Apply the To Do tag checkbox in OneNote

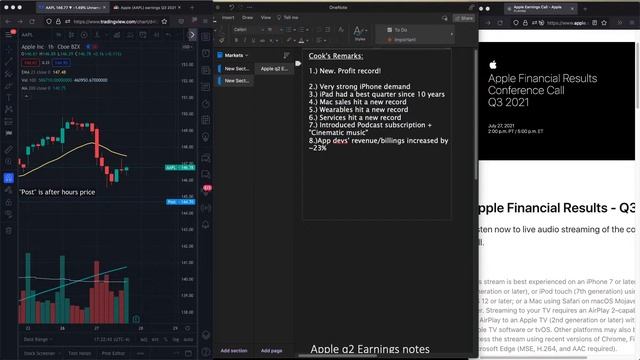tap(389, 30)
